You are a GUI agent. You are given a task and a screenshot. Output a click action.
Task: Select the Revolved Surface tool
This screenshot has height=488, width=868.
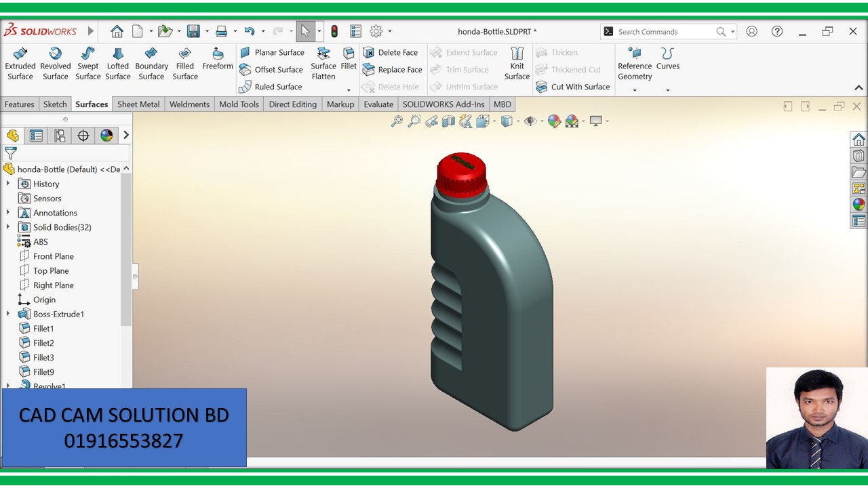[x=56, y=64]
